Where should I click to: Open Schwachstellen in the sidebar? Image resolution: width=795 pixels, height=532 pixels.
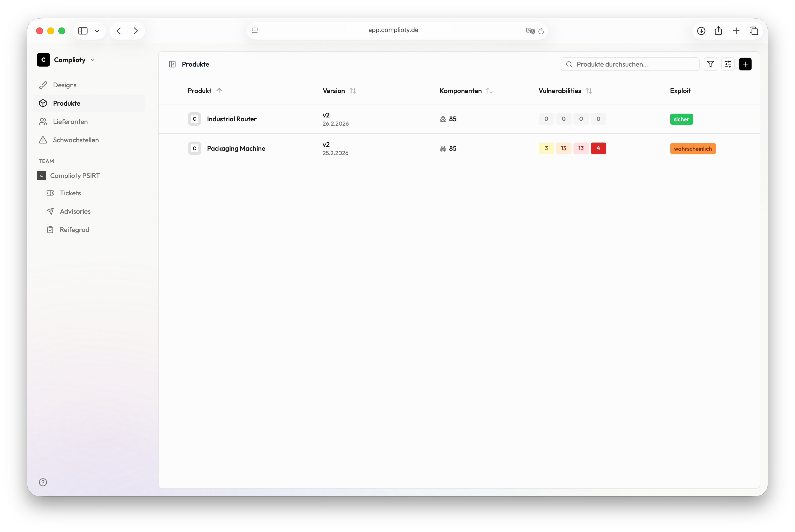pyautogui.click(x=75, y=140)
